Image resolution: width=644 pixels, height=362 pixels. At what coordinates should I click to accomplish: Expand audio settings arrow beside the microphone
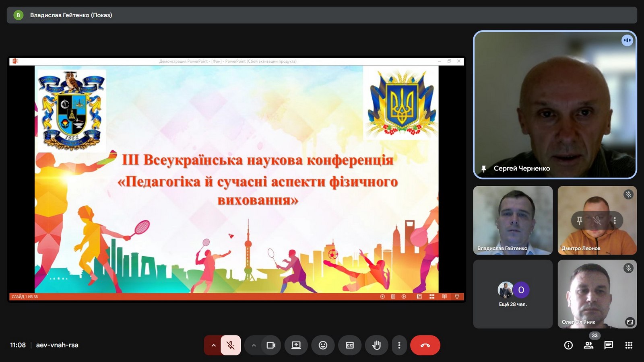(213, 345)
